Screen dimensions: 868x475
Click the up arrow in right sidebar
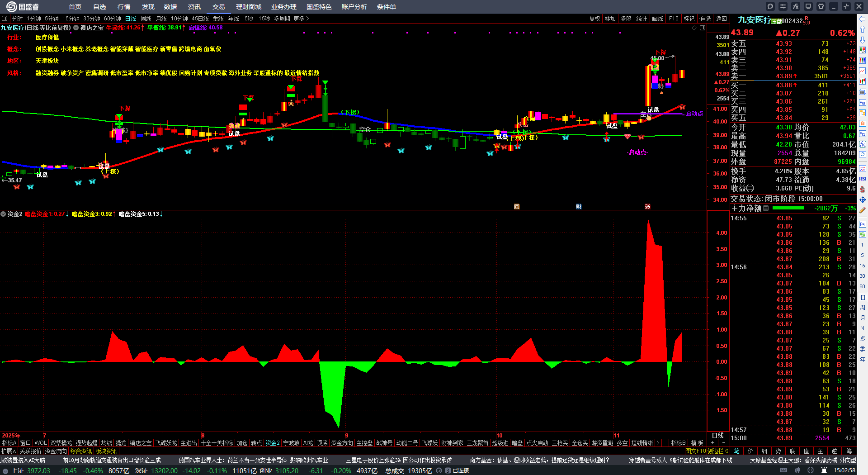pos(863,29)
